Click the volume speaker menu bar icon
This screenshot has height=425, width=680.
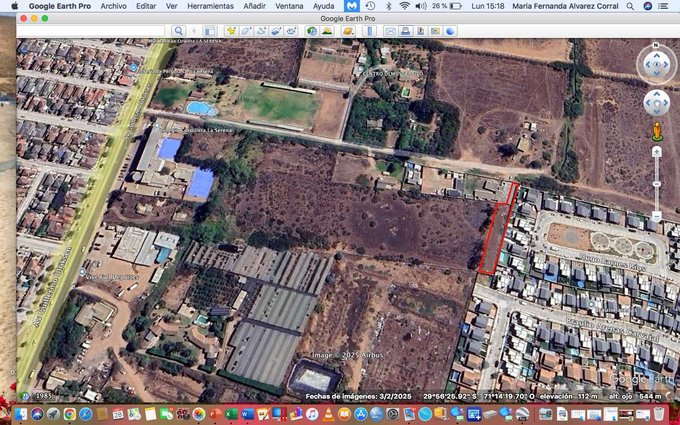421,6
